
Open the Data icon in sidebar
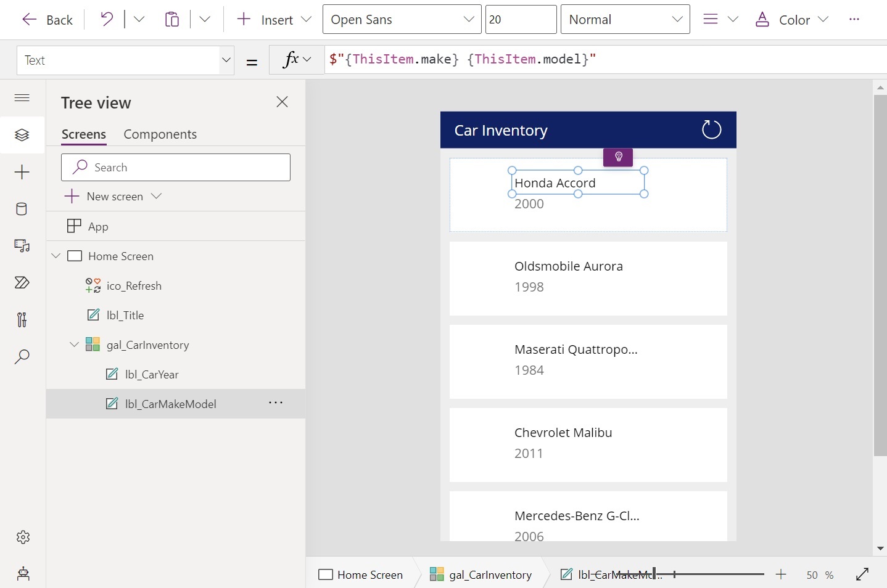coord(22,209)
